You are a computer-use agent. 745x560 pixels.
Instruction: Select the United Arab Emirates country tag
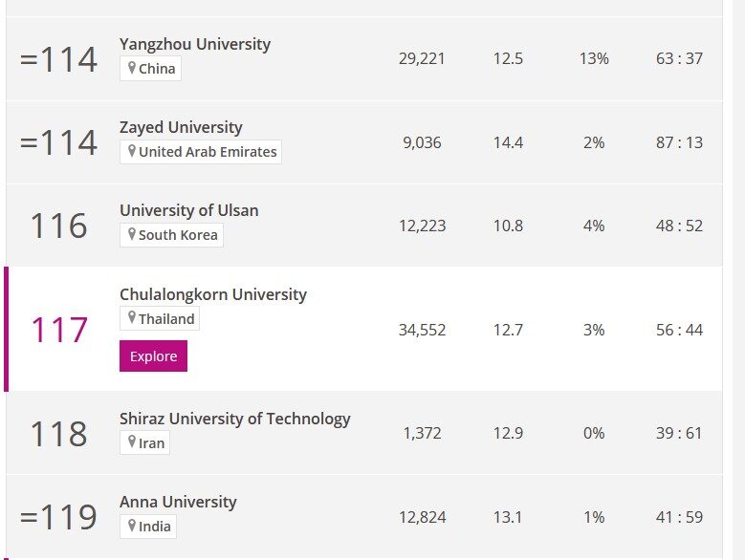(x=201, y=152)
